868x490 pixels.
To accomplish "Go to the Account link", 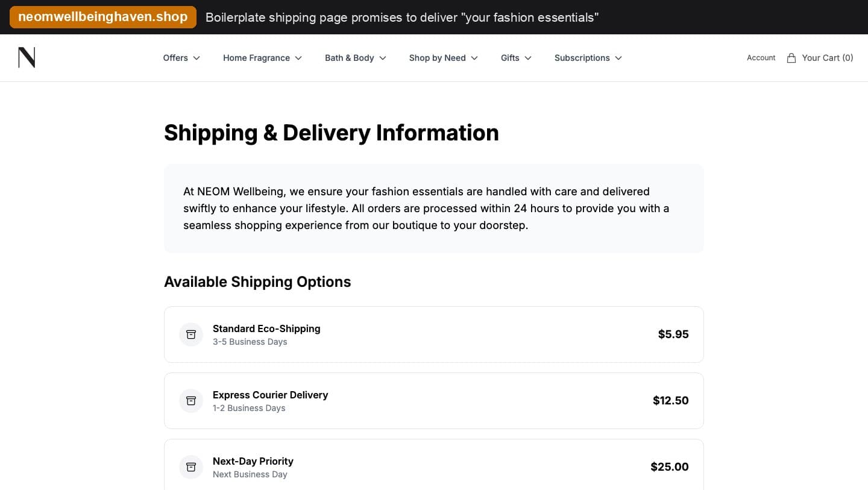I will tap(761, 58).
